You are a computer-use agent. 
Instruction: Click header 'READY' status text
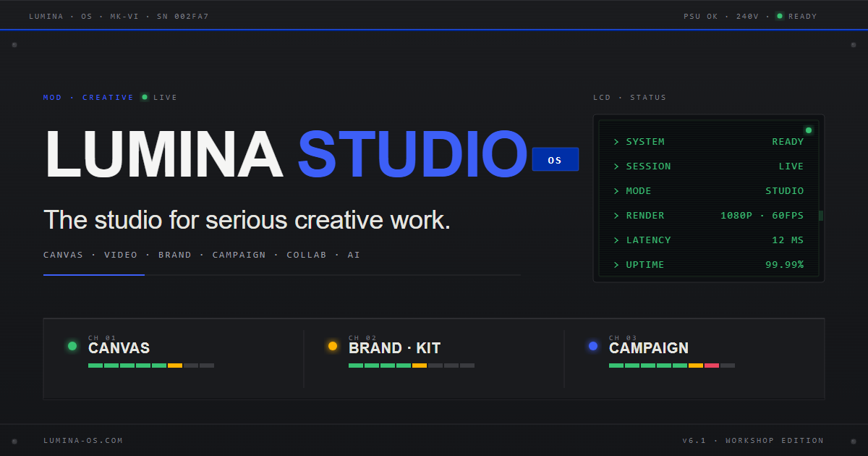point(802,16)
